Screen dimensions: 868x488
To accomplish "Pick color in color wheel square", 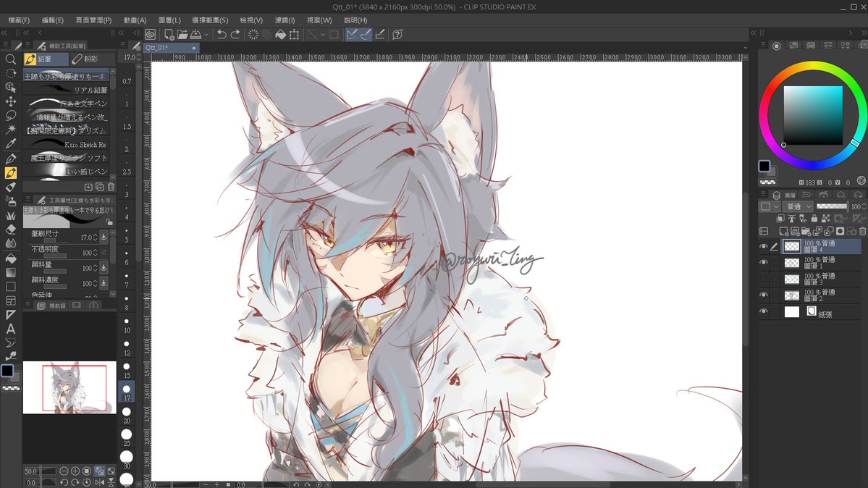I will click(813, 115).
